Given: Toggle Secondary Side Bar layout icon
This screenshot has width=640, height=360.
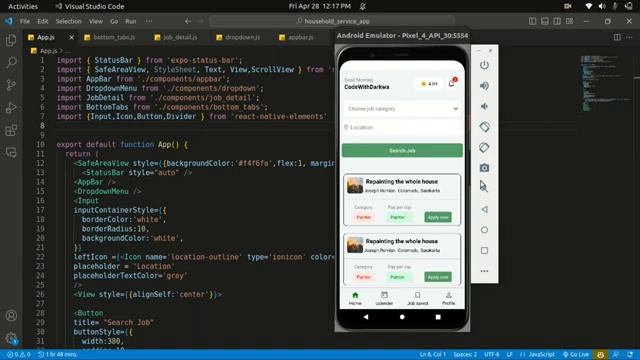Looking at the screenshot, I should [x=557, y=21].
